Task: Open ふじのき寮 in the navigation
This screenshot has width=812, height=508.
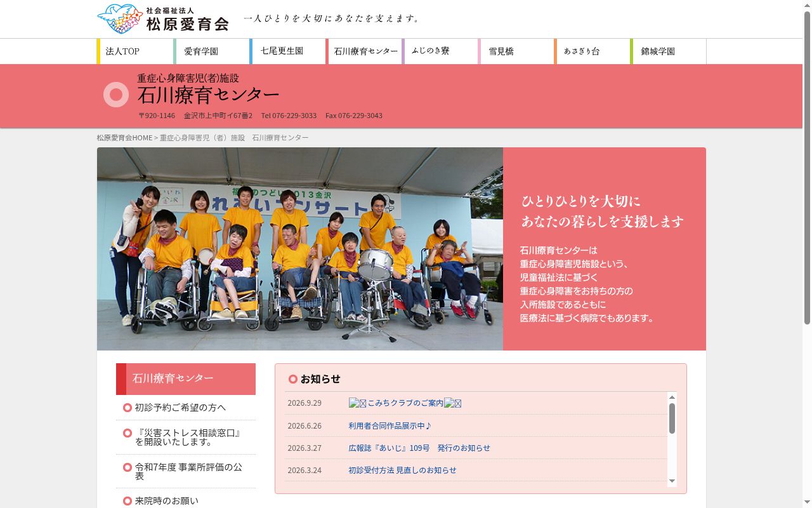Action: pyautogui.click(x=440, y=51)
